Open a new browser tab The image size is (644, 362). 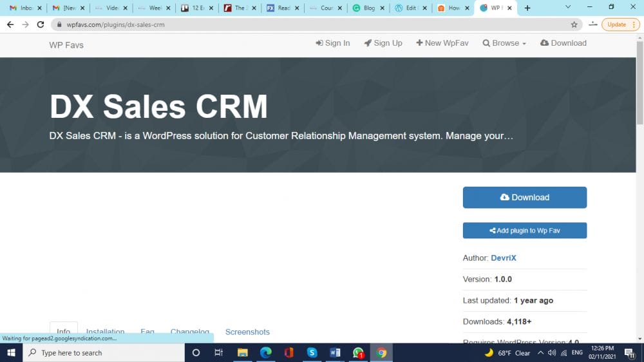pyautogui.click(x=527, y=8)
